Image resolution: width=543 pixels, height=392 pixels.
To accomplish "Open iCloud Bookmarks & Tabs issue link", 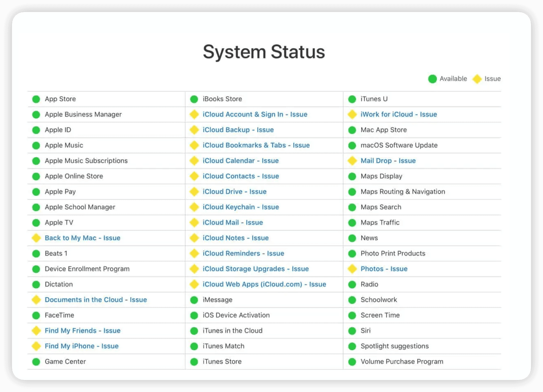I will pyautogui.click(x=256, y=145).
